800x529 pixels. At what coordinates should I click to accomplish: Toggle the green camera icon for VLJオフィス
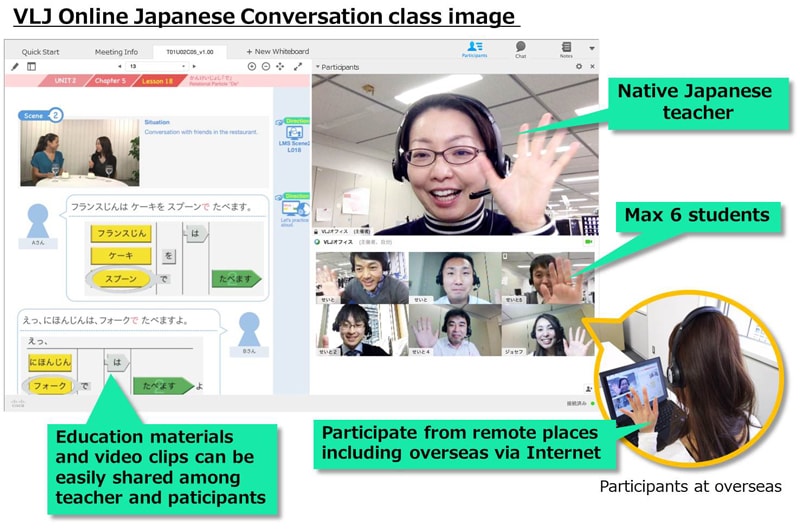click(x=588, y=242)
